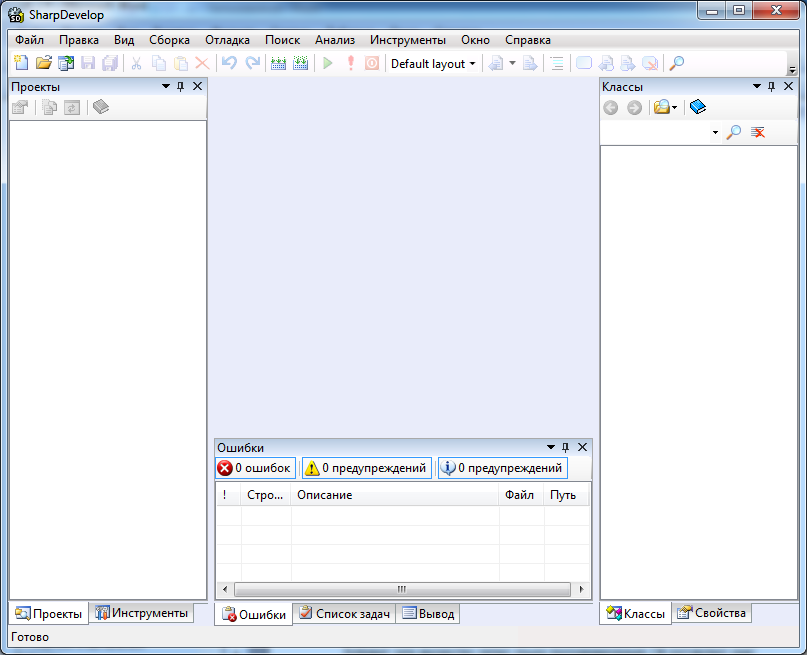Open the Классы panel options arrow
This screenshot has width=807, height=655.
point(757,86)
